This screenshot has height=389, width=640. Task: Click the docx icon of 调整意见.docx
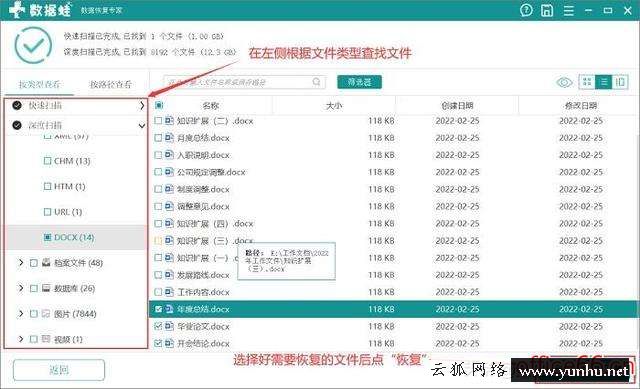(169, 207)
